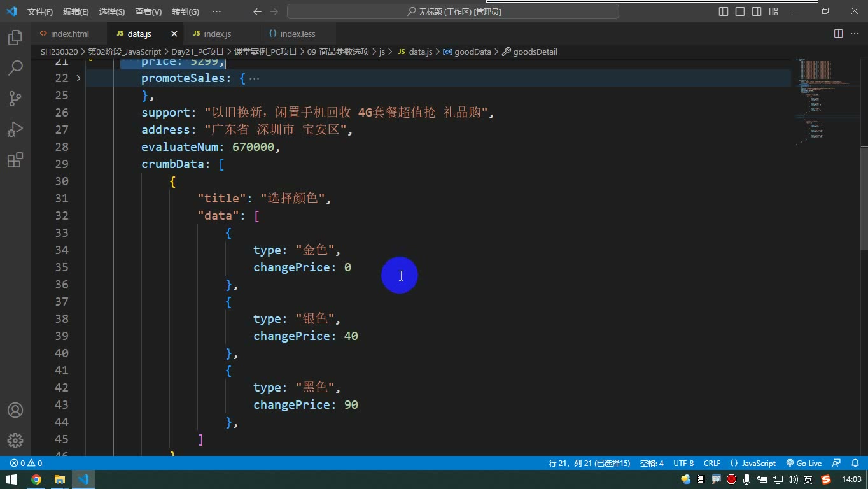The height and width of the screenshot is (489, 868).
Task: Toggle the secondary side bar layout
Action: (x=757, y=11)
